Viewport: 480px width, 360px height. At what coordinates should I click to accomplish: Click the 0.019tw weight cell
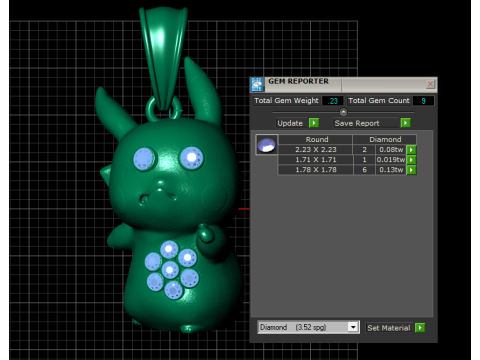point(391,160)
